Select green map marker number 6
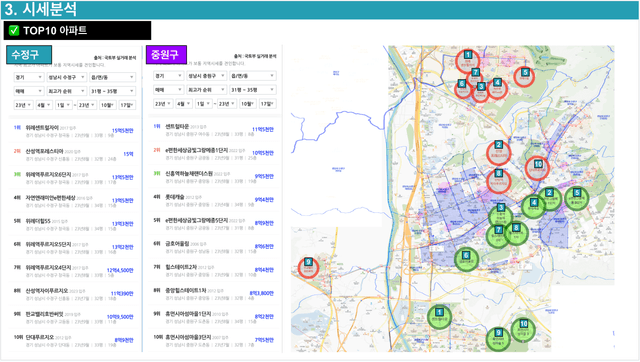The width and height of the screenshot is (640, 362). tap(466, 259)
